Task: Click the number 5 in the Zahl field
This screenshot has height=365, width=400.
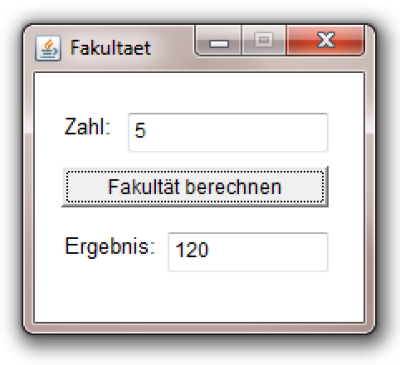Action: [140, 130]
